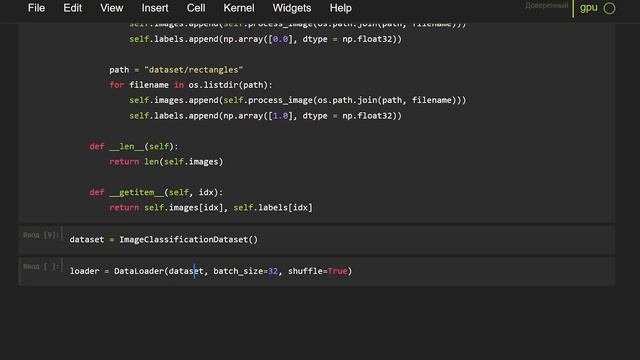The image size is (640, 360).
Task: Click batch_size=32 in the loader cell
Action: click(246, 271)
